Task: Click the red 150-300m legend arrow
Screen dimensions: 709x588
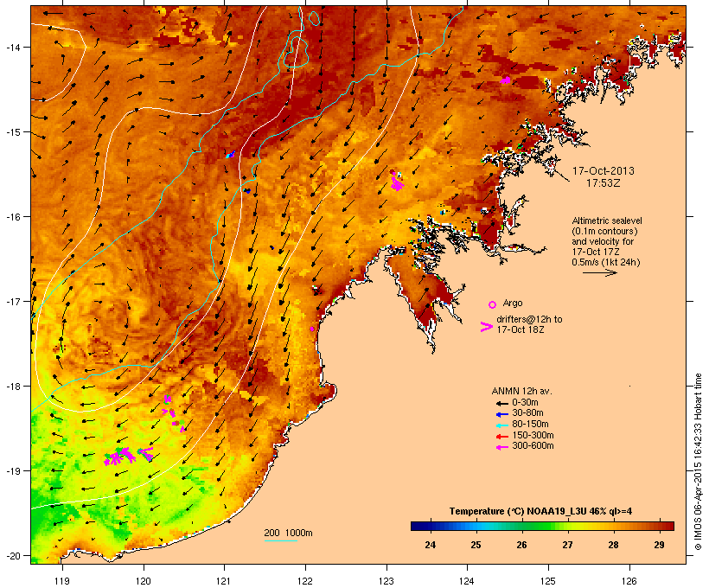Action: [501, 437]
